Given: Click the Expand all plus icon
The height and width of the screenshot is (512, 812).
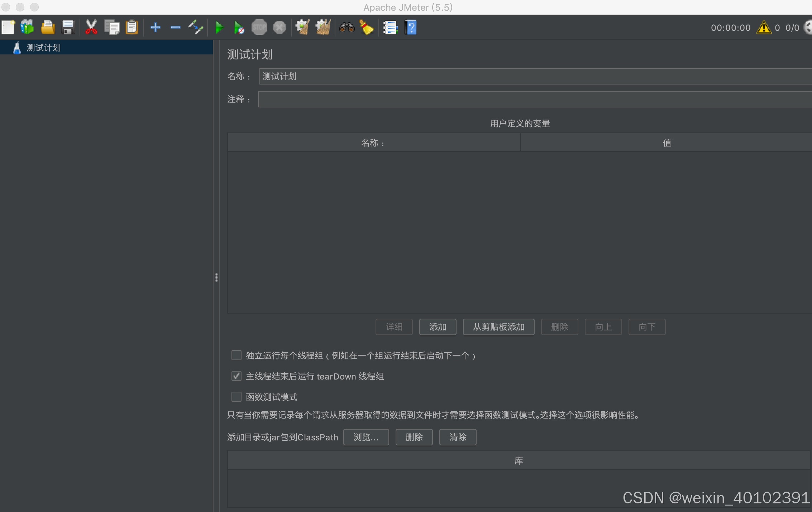Looking at the screenshot, I should (x=155, y=28).
